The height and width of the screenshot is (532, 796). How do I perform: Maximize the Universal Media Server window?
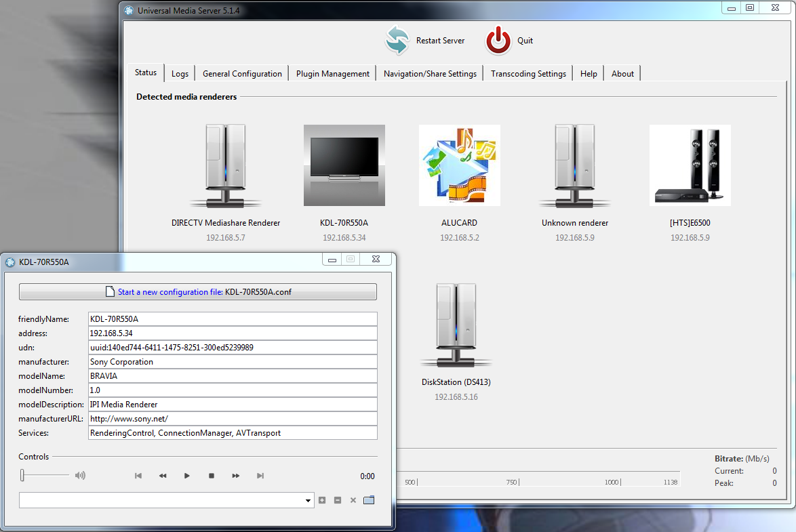click(749, 7)
